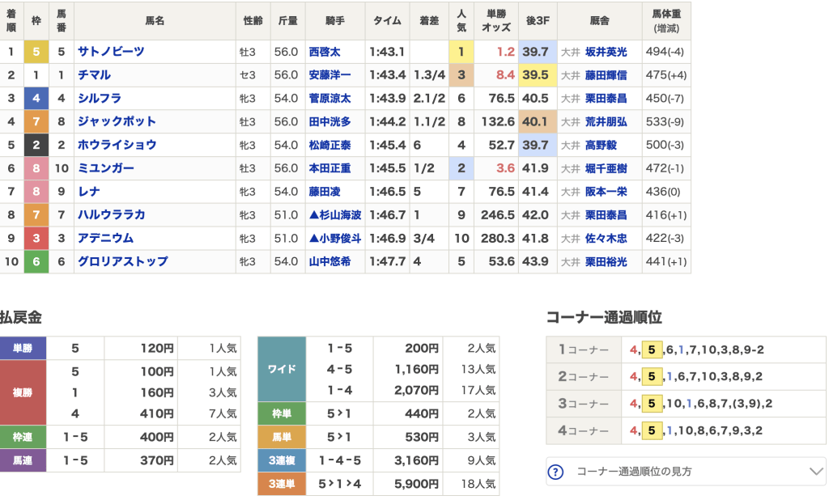Open trainer page 荒井朋弘
The image size is (829, 504).
[x=606, y=121]
